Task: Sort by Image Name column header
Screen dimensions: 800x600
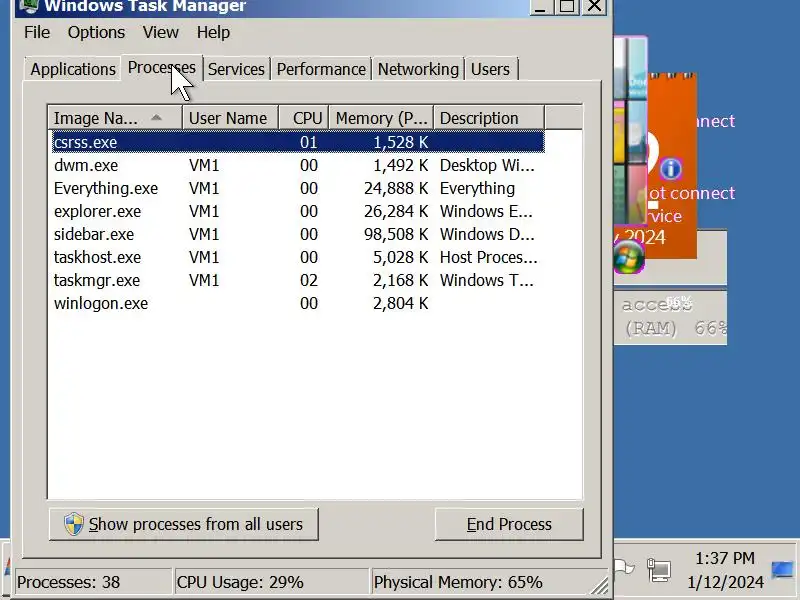Action: coord(115,118)
